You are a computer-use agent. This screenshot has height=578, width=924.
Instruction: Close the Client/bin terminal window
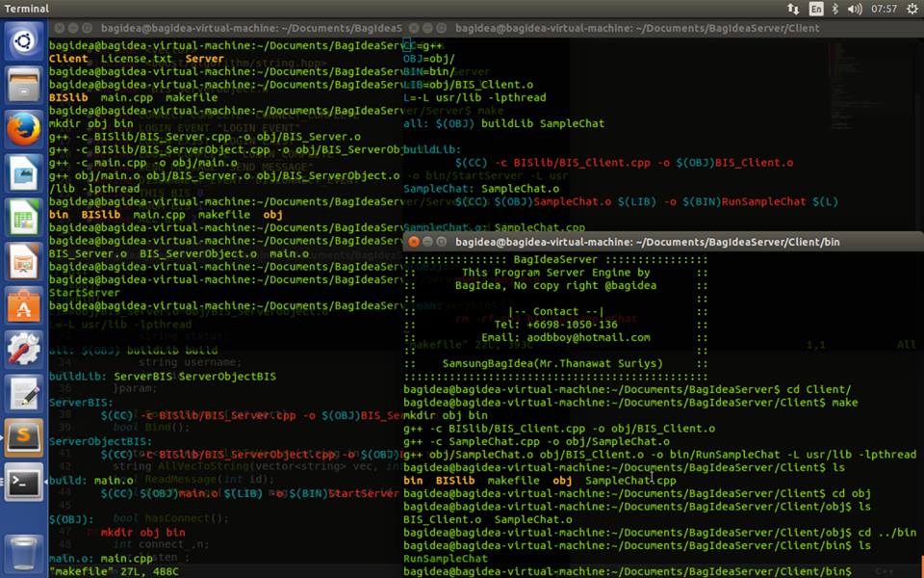(414, 242)
